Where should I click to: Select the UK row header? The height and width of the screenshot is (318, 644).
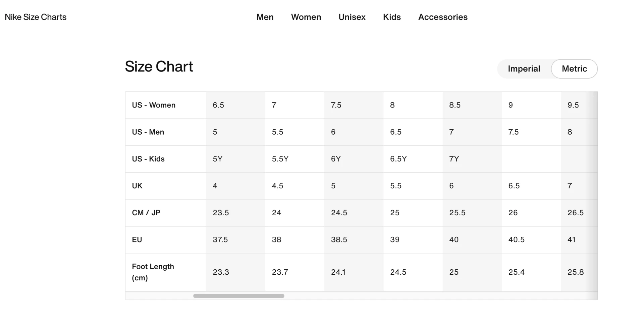pos(166,186)
